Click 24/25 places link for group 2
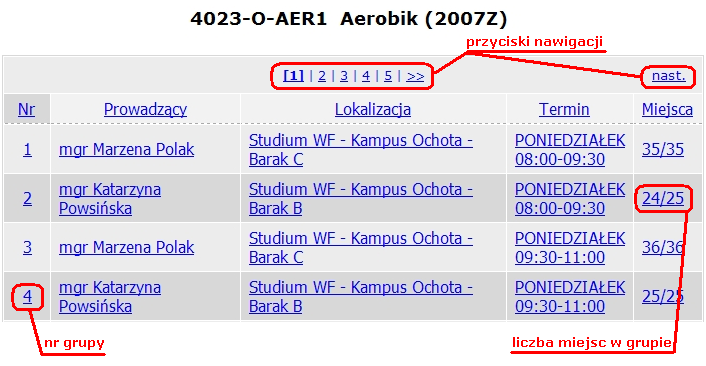This screenshot has height=366, width=706. (663, 199)
